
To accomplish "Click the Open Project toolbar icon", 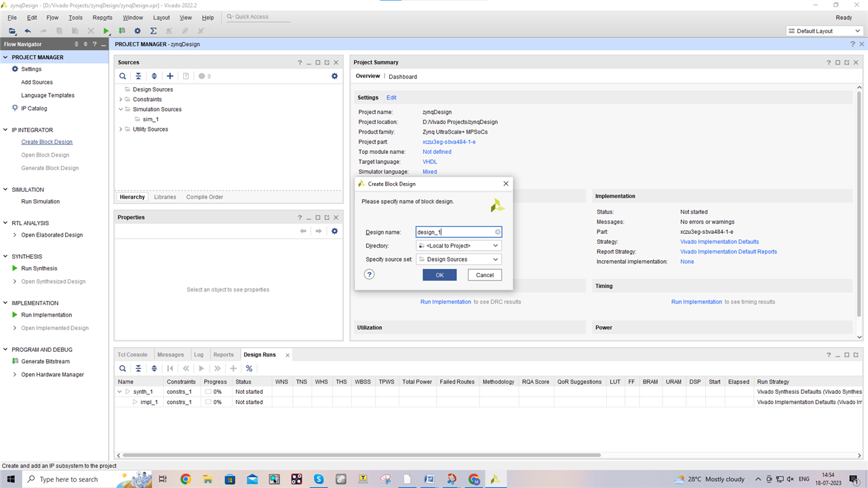I will [12, 31].
